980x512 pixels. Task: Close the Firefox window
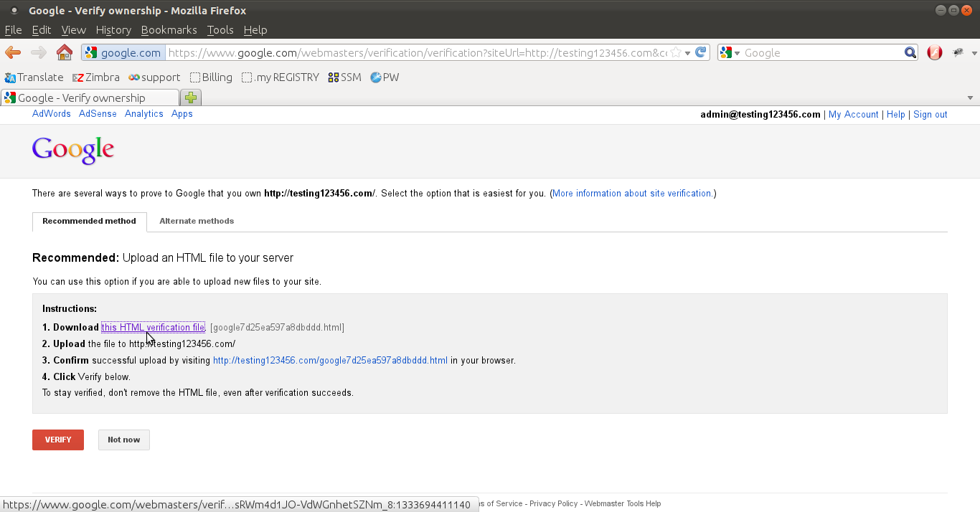966,10
